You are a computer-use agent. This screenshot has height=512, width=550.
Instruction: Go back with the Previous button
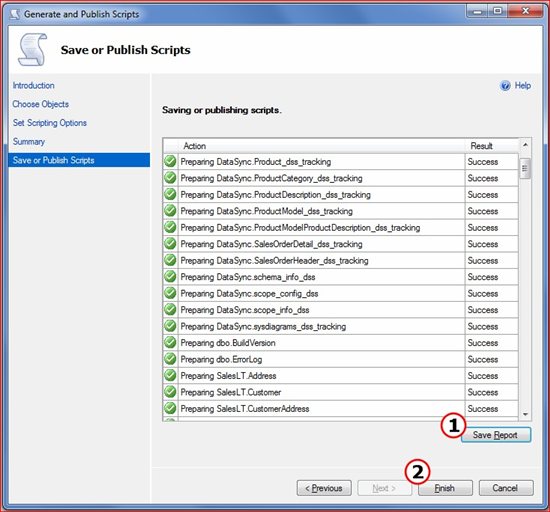tap(324, 488)
